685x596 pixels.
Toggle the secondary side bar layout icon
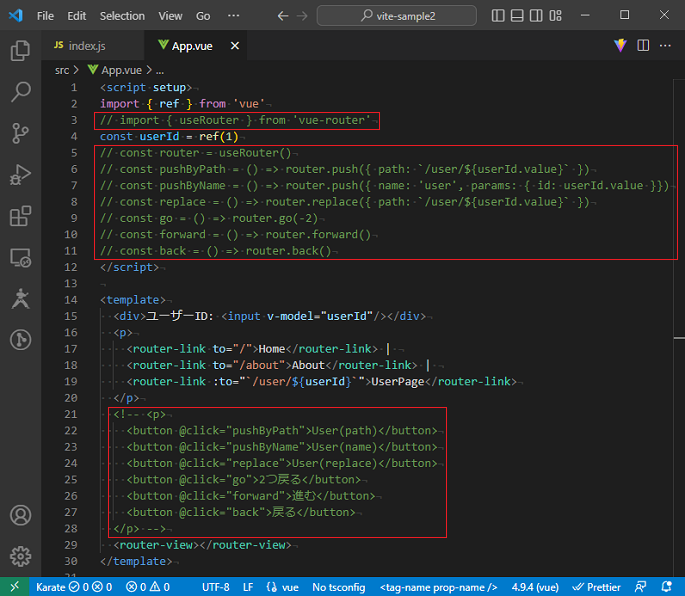click(536, 16)
